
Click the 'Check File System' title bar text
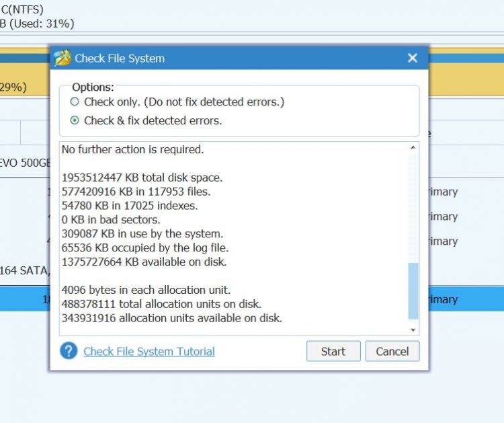[x=120, y=59]
